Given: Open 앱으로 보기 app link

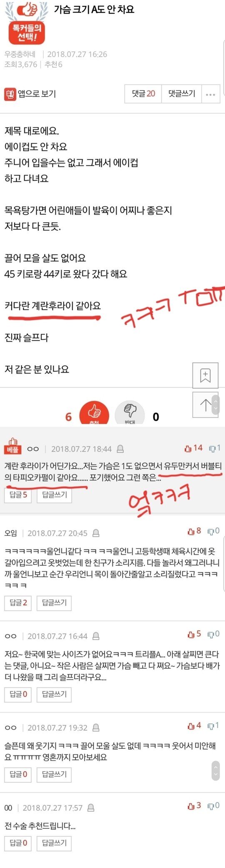Looking at the screenshot, I should (30, 94).
